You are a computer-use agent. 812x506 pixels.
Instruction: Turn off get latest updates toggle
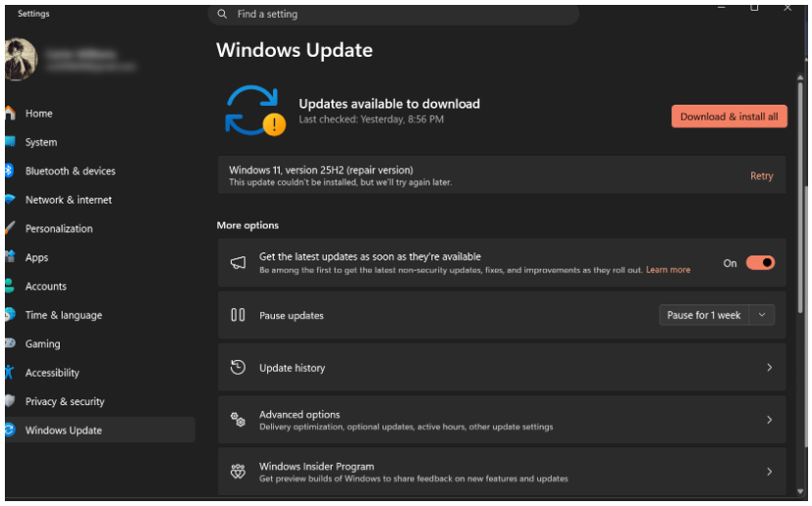tap(760, 262)
